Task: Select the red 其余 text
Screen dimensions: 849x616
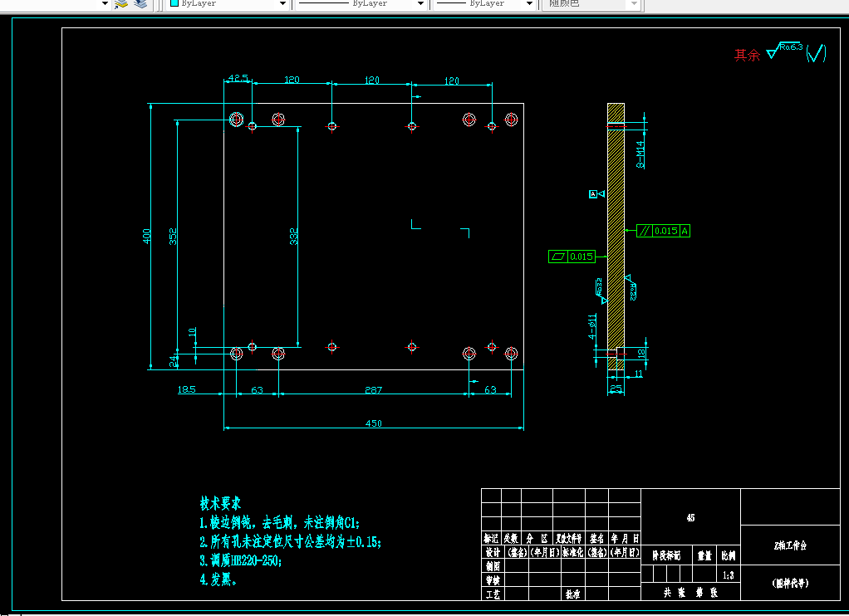Action: pos(747,55)
